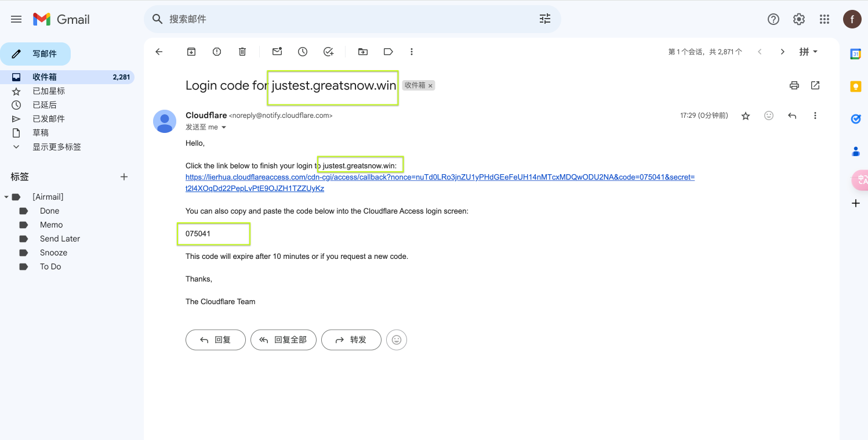
Task: Report this email as spam
Action: click(x=217, y=52)
